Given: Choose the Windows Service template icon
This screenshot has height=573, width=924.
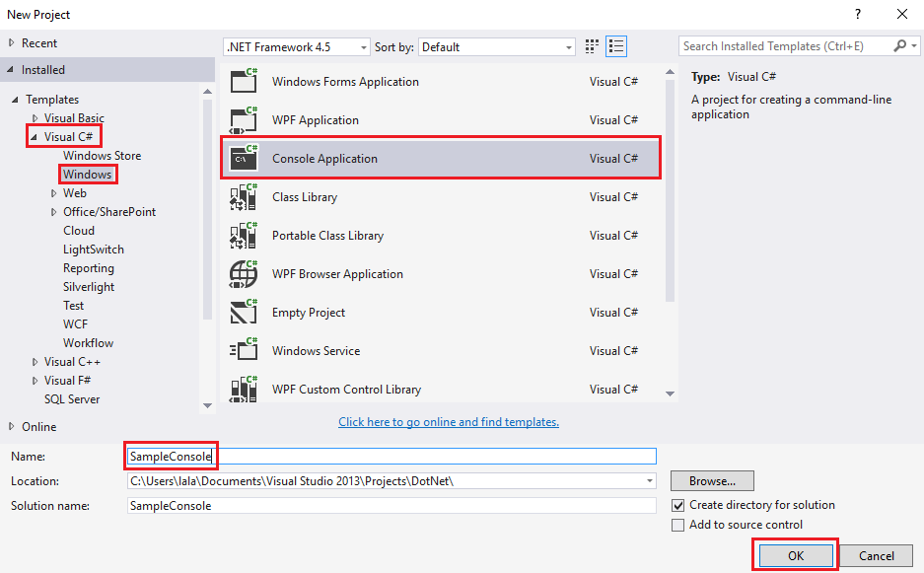Looking at the screenshot, I should point(244,351).
